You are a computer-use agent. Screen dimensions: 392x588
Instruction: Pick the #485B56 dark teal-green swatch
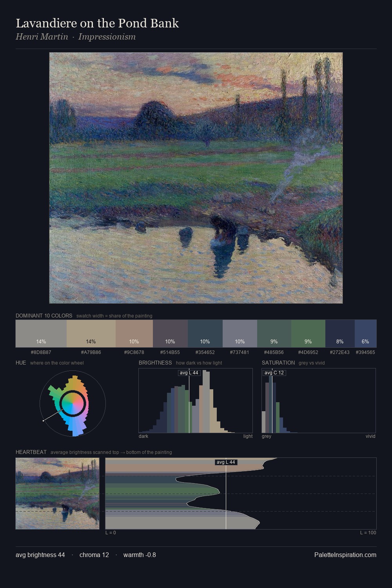(274, 334)
